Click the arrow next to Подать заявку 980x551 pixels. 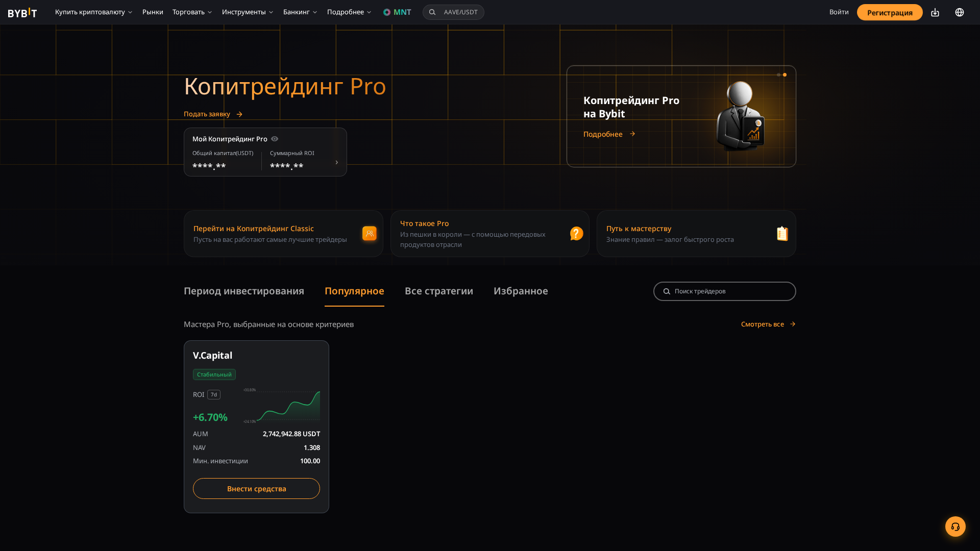239,114
